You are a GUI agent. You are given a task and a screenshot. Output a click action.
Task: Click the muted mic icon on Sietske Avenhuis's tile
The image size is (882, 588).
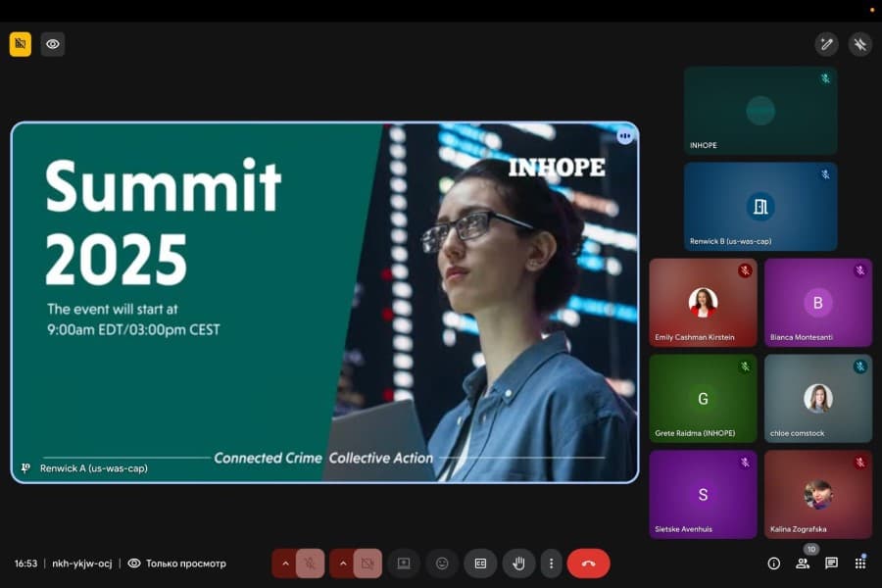[x=746, y=463]
